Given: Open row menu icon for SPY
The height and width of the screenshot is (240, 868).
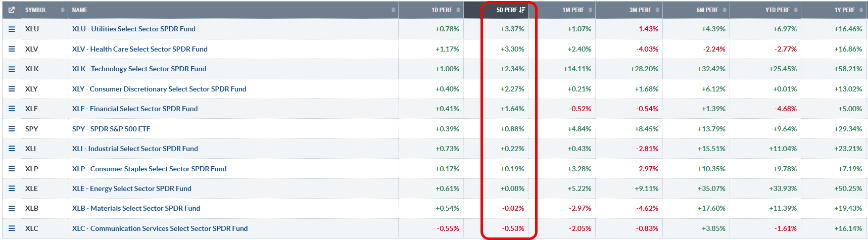Looking at the screenshot, I should [12, 129].
